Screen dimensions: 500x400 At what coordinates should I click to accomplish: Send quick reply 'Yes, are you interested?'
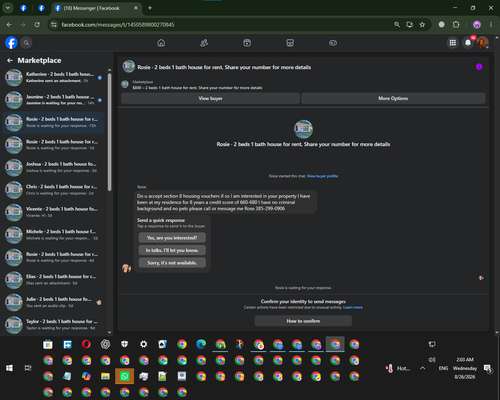pyautogui.click(x=172, y=238)
